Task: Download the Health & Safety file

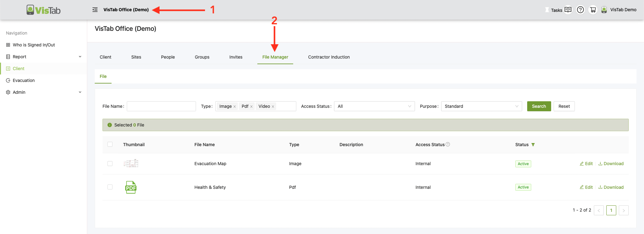Action: 611,187
